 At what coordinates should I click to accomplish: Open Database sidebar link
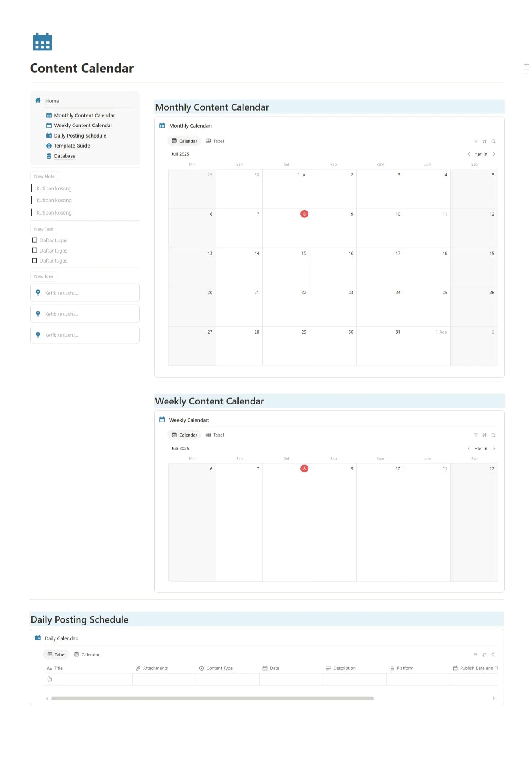click(x=65, y=156)
